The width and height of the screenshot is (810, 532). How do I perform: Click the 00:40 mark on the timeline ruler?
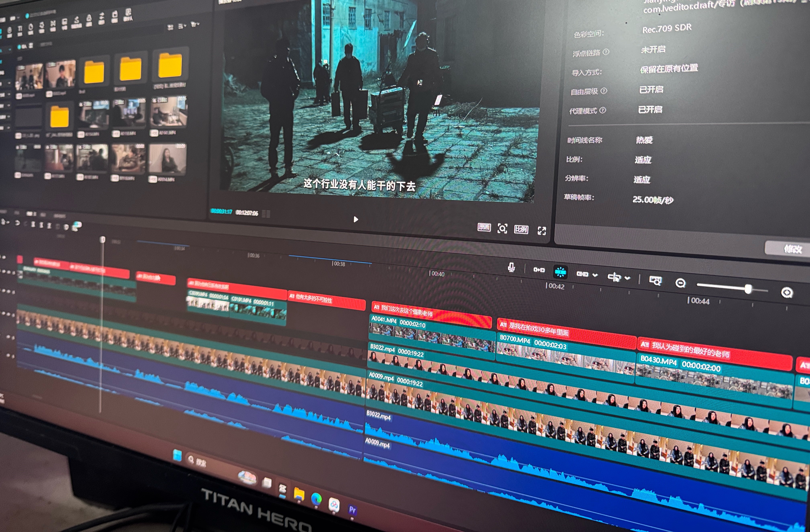point(437,274)
